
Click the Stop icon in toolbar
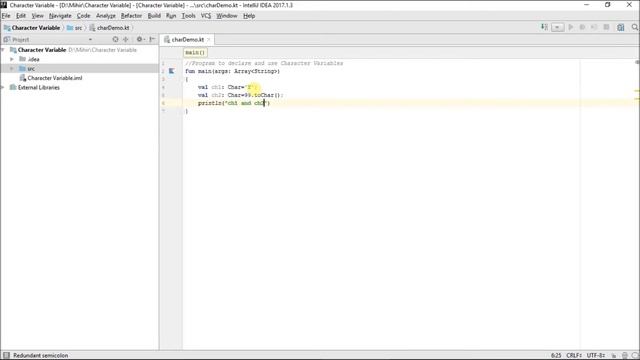(x=607, y=27)
